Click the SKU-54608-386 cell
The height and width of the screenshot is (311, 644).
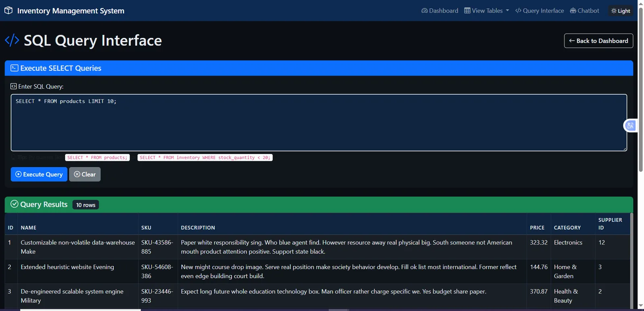coord(157,272)
